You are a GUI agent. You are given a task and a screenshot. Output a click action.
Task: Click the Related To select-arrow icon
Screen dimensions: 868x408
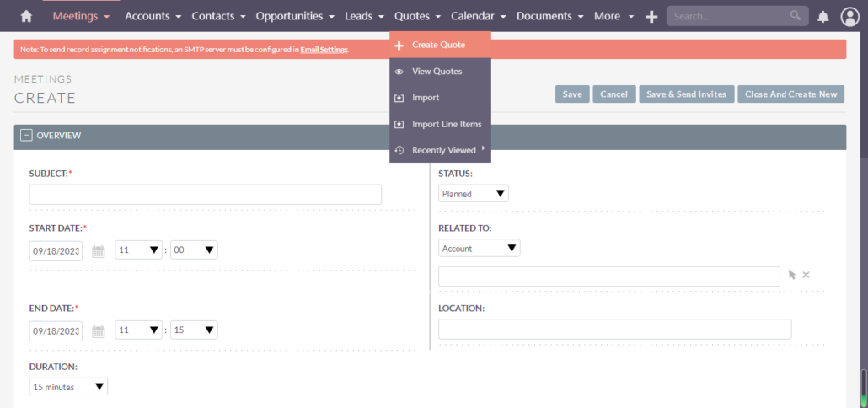[x=791, y=275]
